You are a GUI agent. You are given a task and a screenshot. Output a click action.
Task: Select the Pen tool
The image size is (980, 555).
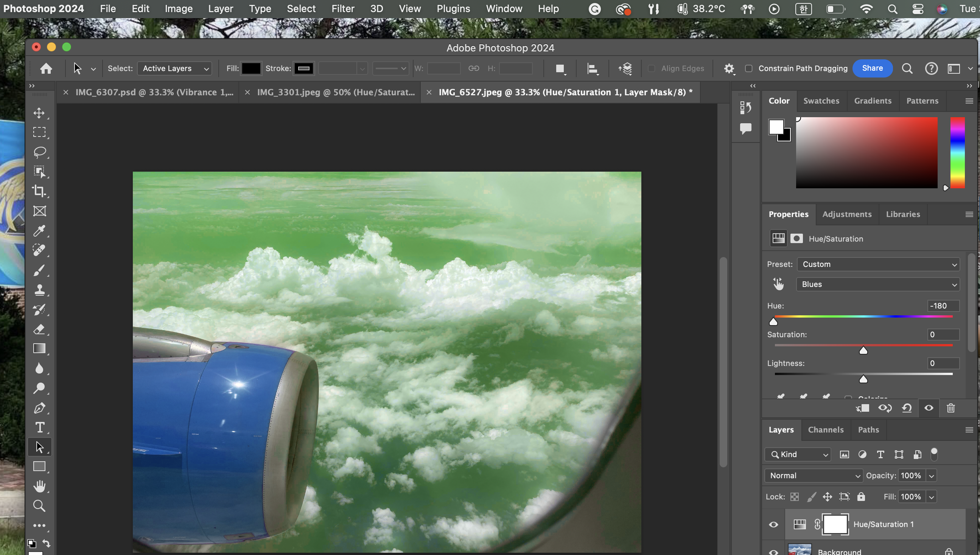[39, 408]
